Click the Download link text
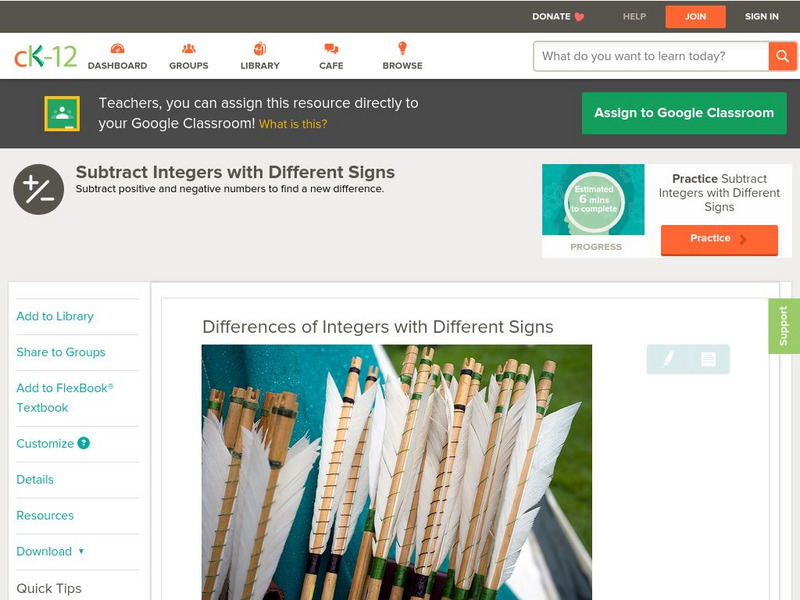 point(44,552)
